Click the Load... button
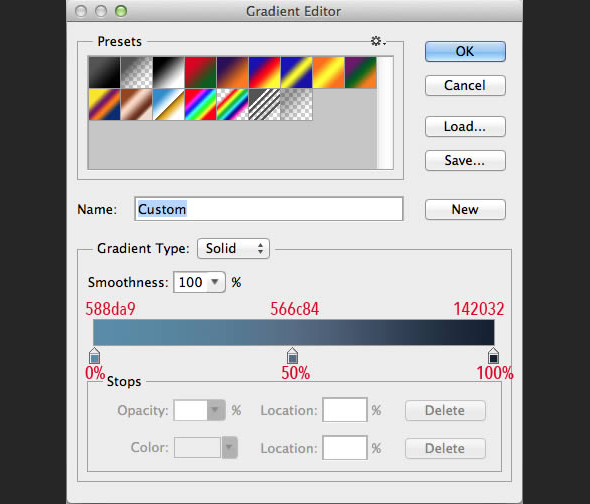 click(x=465, y=126)
